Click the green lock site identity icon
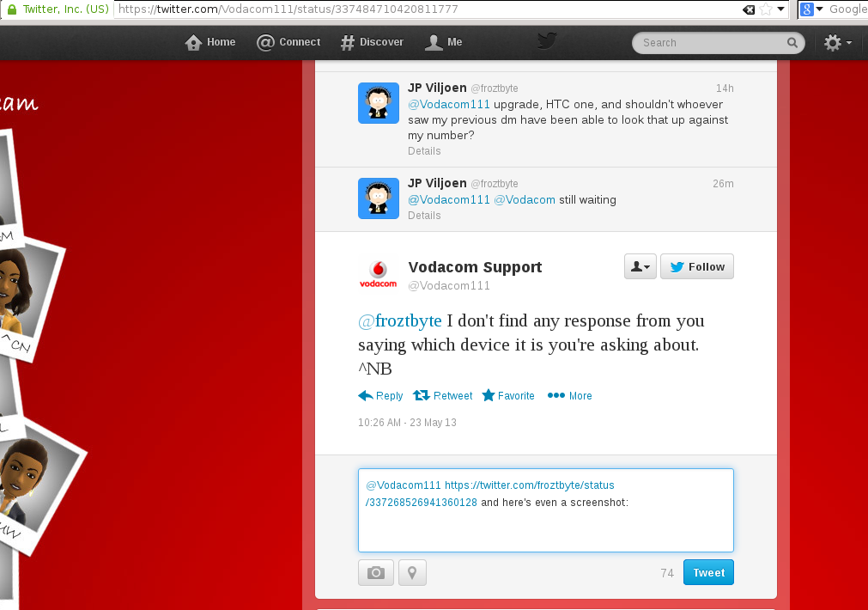This screenshot has width=868, height=610. pos(12,9)
